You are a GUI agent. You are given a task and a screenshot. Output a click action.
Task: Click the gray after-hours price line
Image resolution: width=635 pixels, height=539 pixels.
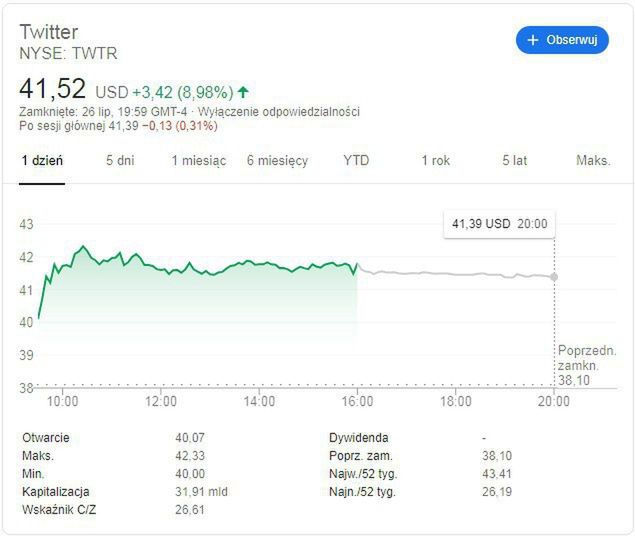(x=450, y=274)
